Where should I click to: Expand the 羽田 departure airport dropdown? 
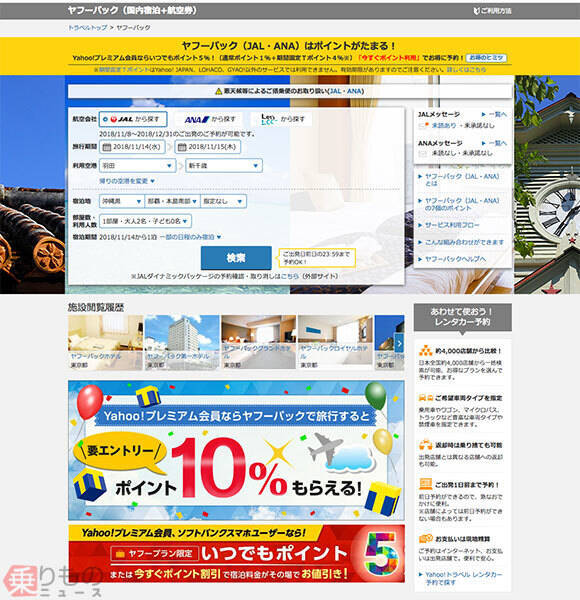pyautogui.click(x=138, y=166)
